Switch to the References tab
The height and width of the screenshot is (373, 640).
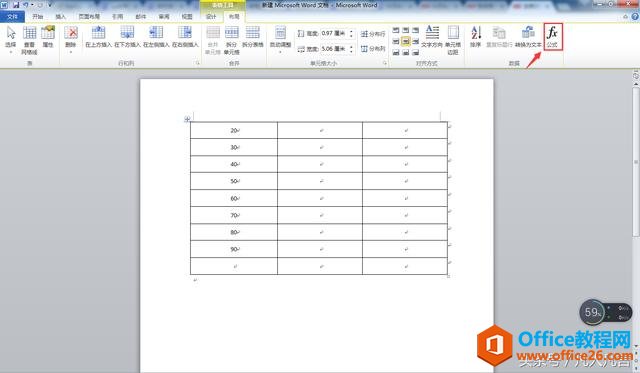(118, 16)
